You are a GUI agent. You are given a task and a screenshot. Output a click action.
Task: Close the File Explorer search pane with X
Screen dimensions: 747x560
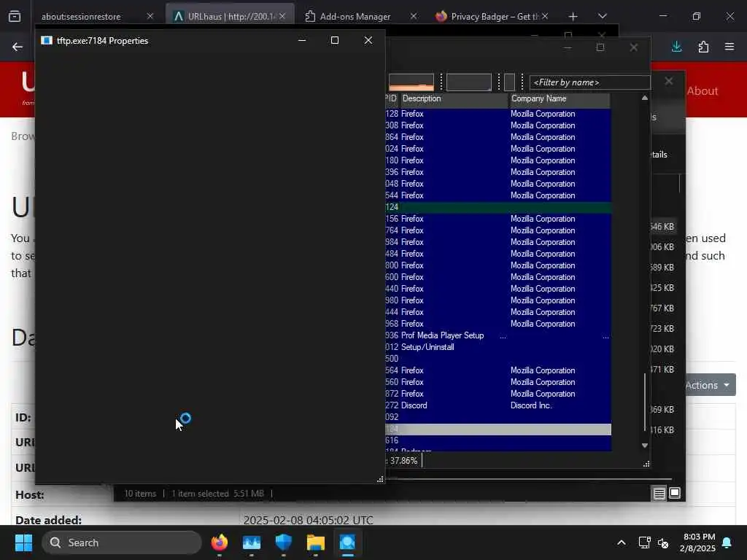669,82
